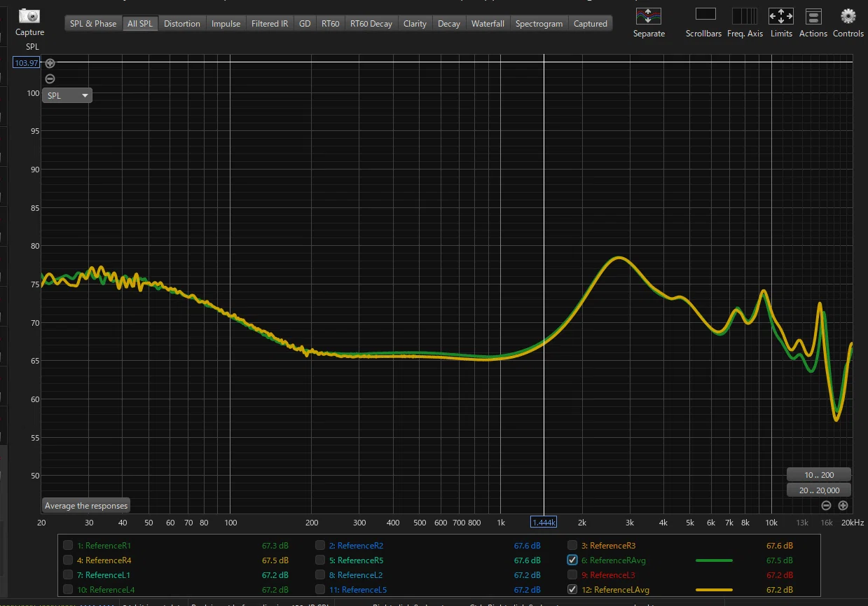This screenshot has height=606, width=868.
Task: Open the Captured tab
Action: (590, 23)
